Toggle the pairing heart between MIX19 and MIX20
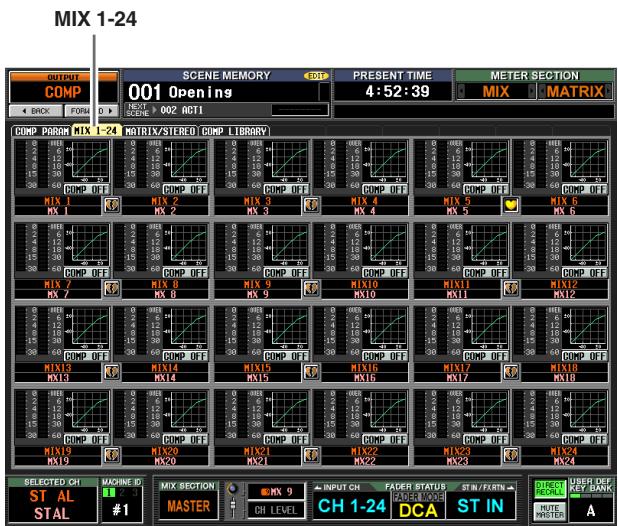Screen dimensions: 618x526 112,455
